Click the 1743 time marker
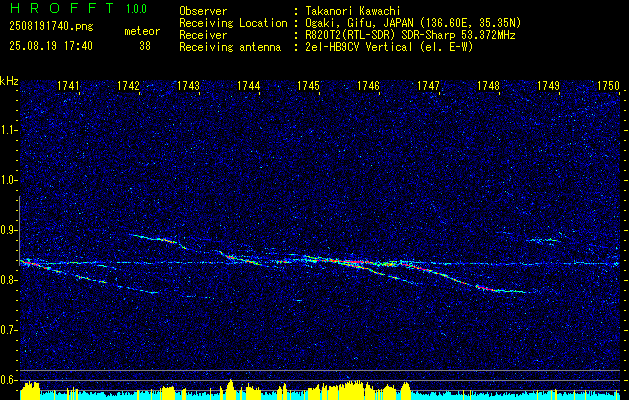The image size is (629, 400). [x=188, y=85]
